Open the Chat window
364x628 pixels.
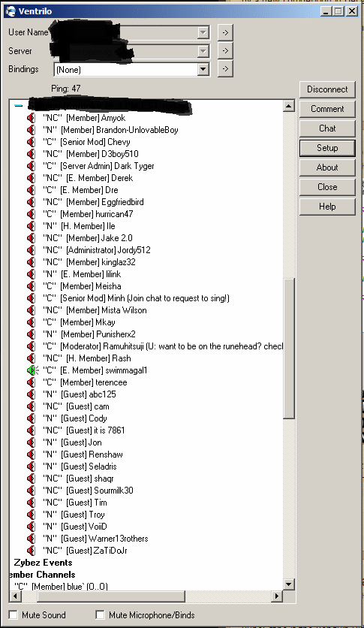point(327,128)
